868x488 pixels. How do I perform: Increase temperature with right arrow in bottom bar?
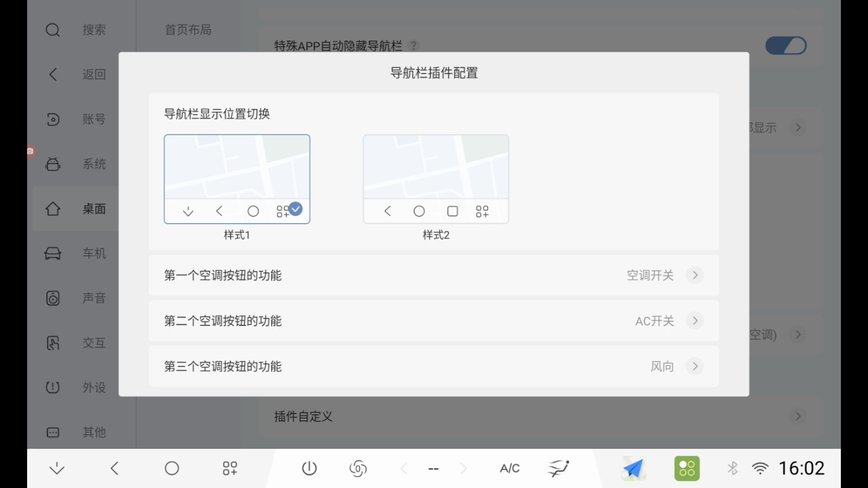tap(463, 469)
